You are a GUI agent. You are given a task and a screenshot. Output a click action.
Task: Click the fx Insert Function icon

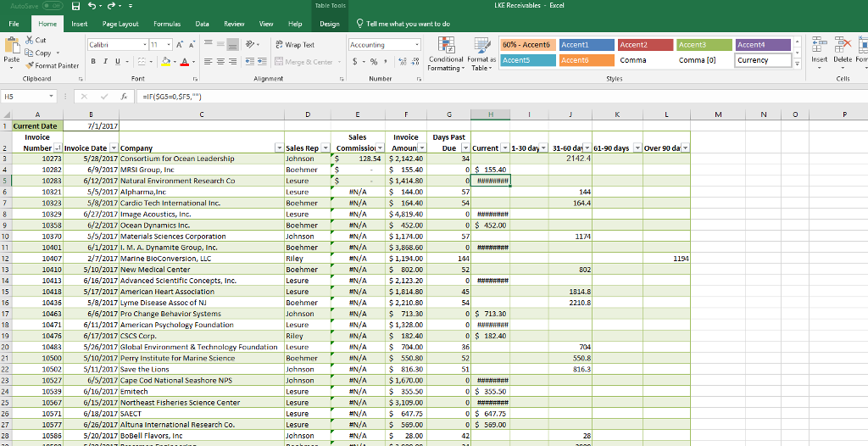(124, 97)
